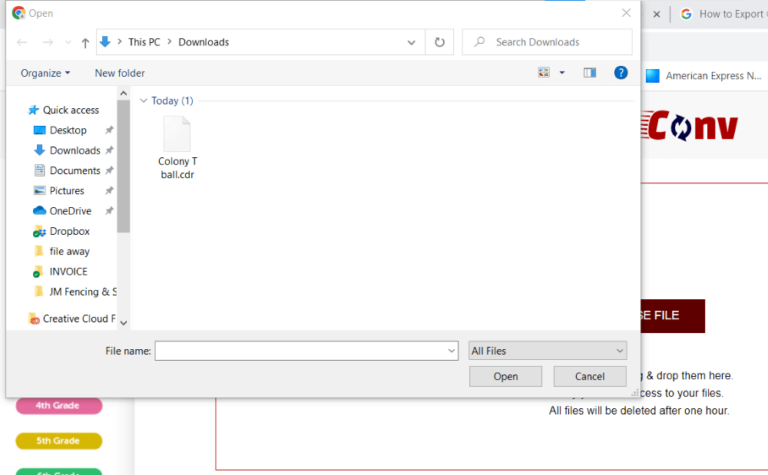768x475 pixels.
Task: Click the File name text field
Action: pos(300,351)
